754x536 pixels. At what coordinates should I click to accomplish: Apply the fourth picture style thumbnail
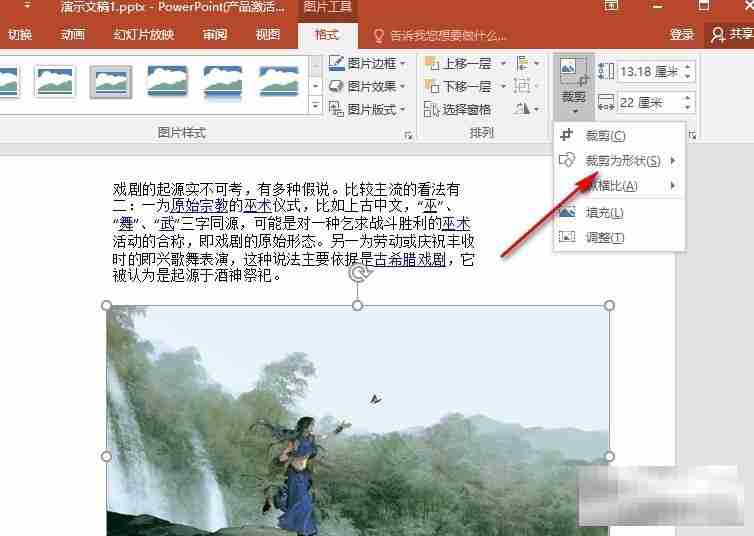(167, 82)
